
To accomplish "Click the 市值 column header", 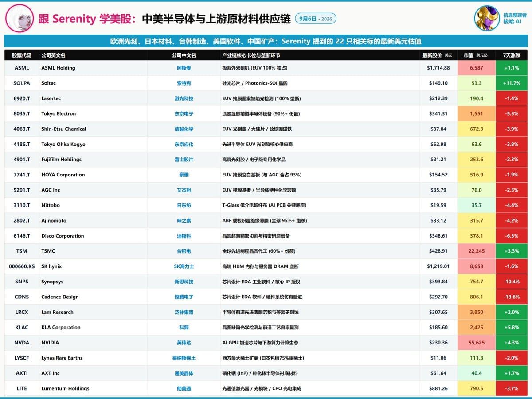I will point(476,55).
